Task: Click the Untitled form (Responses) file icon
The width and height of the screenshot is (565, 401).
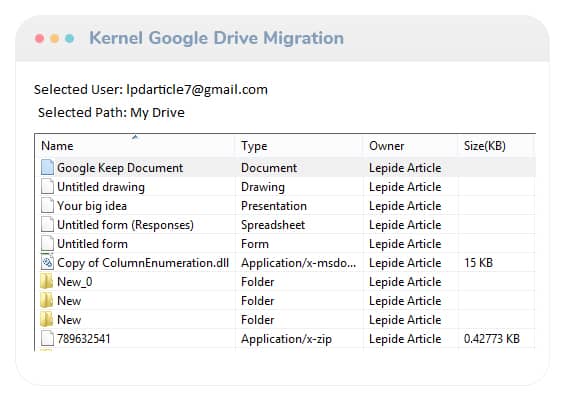Action: tap(47, 225)
